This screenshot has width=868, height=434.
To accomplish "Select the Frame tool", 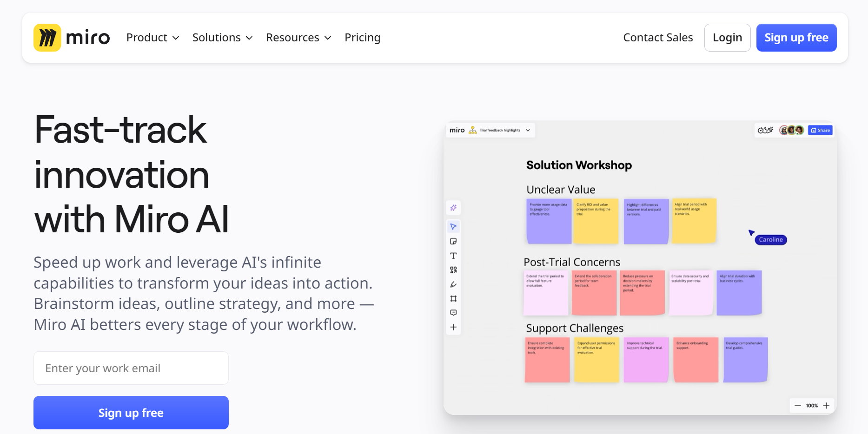I will tap(453, 298).
